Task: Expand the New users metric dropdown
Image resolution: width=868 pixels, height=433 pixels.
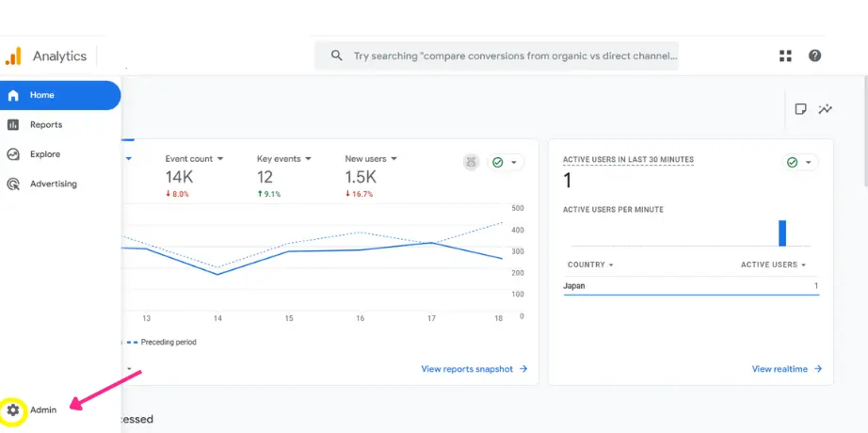Action: click(371, 159)
